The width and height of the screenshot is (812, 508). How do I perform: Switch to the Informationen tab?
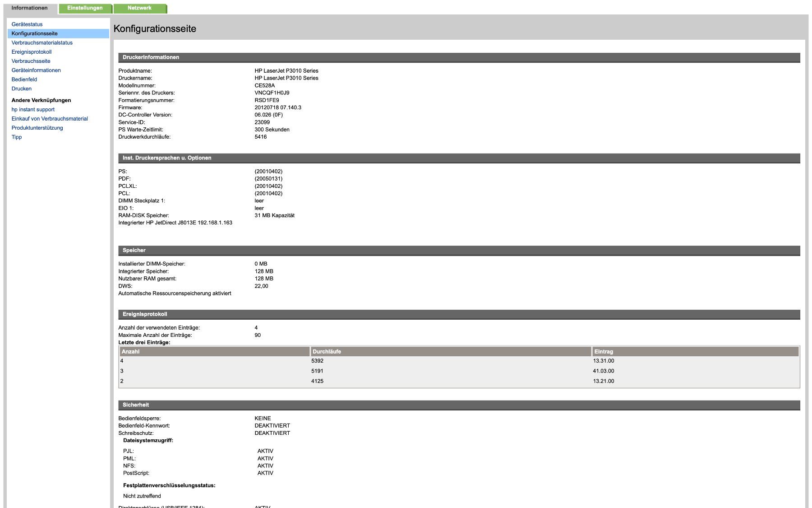(30, 8)
